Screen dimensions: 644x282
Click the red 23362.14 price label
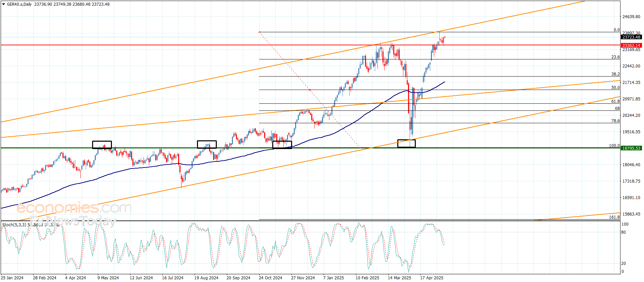click(x=631, y=45)
